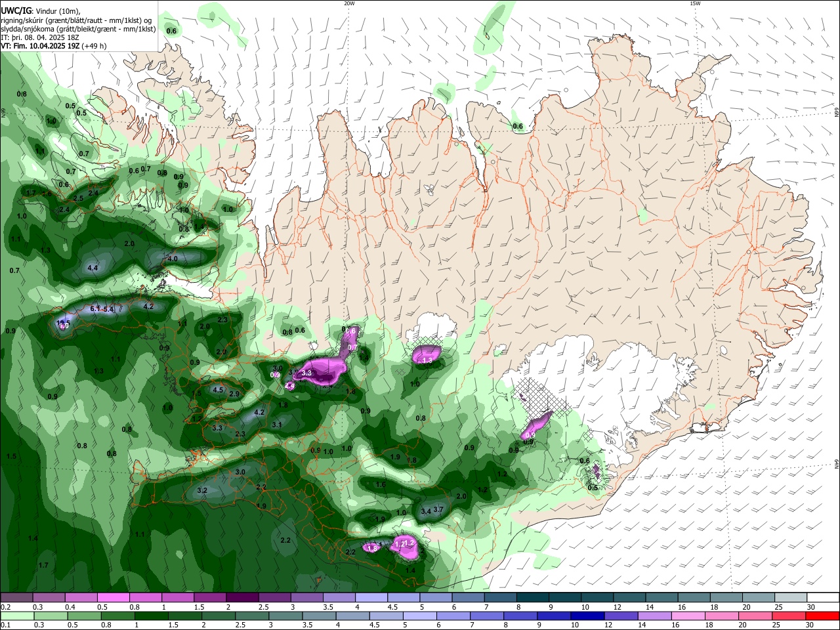The width and height of the screenshot is (840, 630).
Task: Click the palest green 0.1–0.3 rain legend swatch
Action: (16, 616)
